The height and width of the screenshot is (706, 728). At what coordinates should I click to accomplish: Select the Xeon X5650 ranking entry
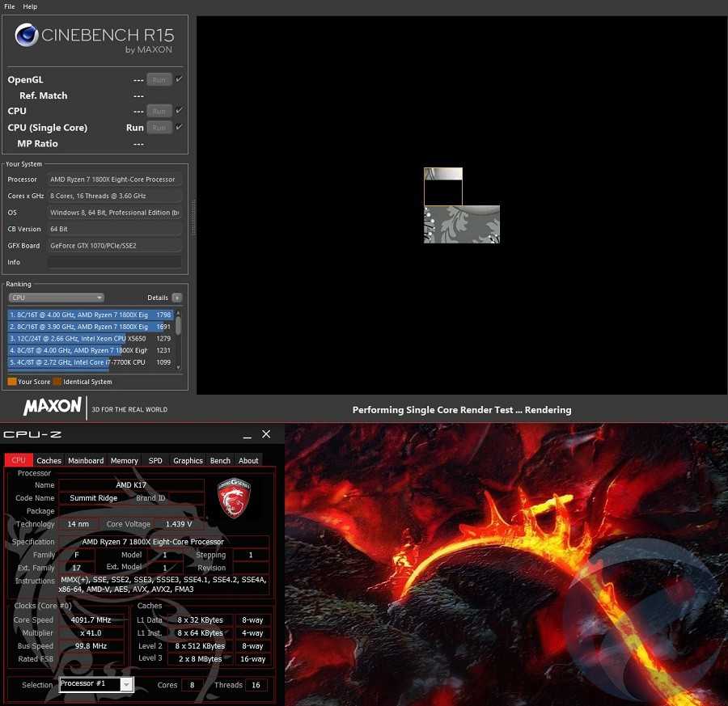click(x=90, y=338)
